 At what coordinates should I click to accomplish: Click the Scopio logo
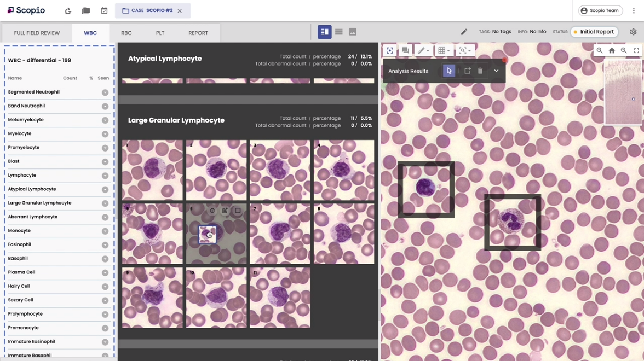coord(26,10)
